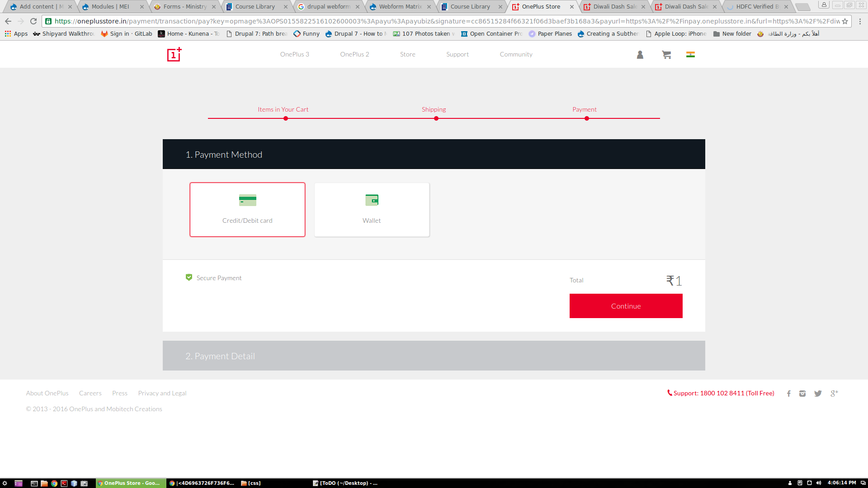
Task: Open the Community menu item
Action: (x=516, y=54)
